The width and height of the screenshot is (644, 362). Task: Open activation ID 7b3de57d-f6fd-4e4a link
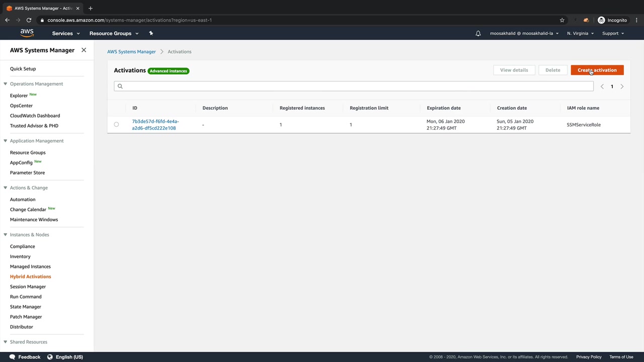pos(155,125)
